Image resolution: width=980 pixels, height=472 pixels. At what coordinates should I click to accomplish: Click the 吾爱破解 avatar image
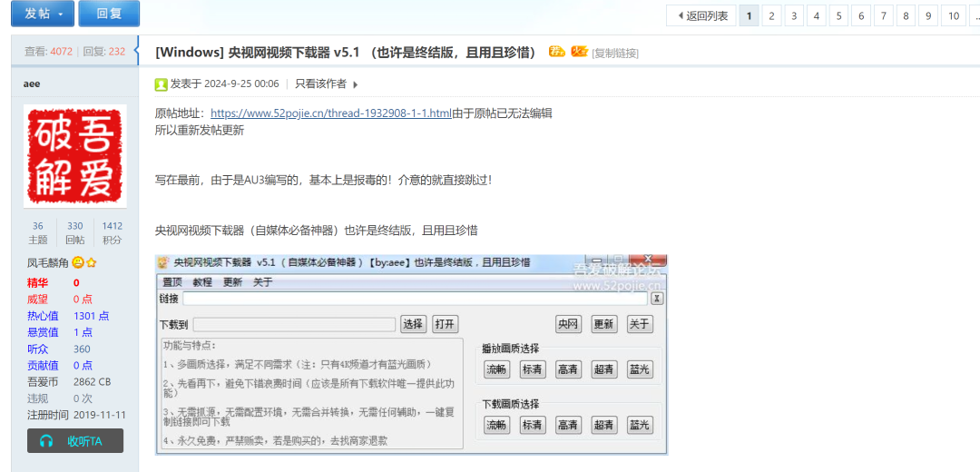coord(75,155)
